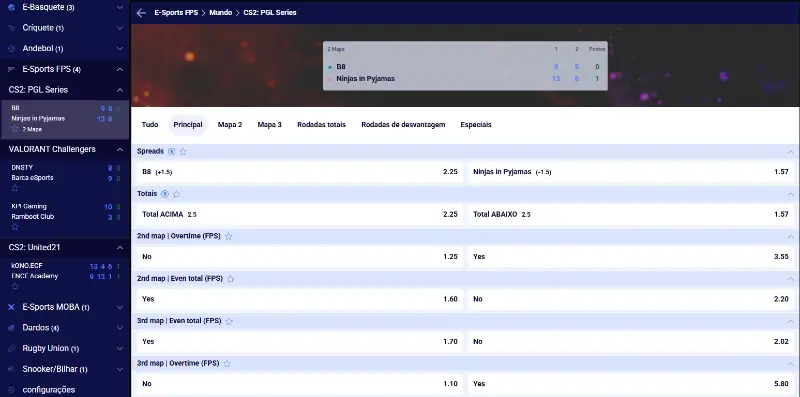Expand the E-Sports MOBA category chevron
800x397 pixels.
pyautogui.click(x=120, y=307)
